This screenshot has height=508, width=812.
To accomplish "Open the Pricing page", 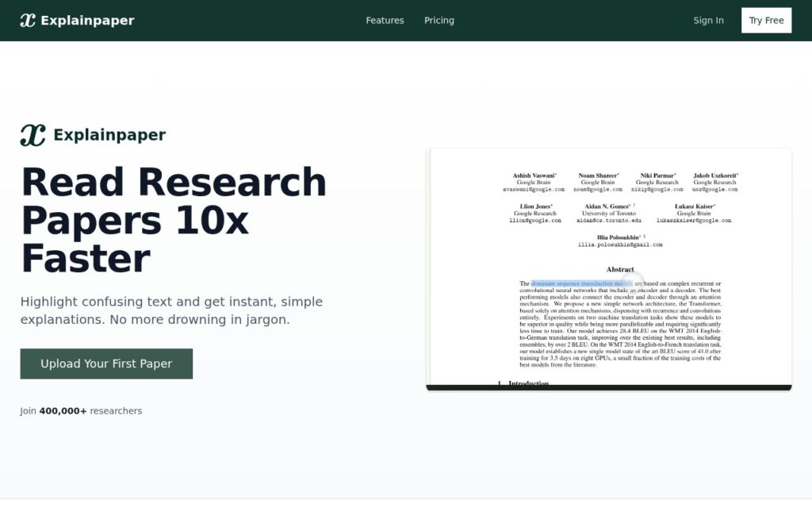I will (x=439, y=20).
